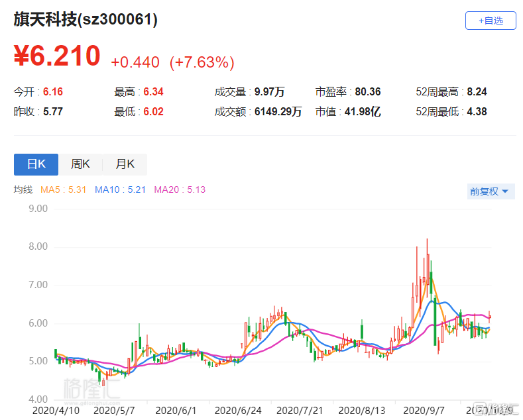Select the 今开 value 6.16
The width and height of the screenshot is (523, 420).
[x=53, y=91]
